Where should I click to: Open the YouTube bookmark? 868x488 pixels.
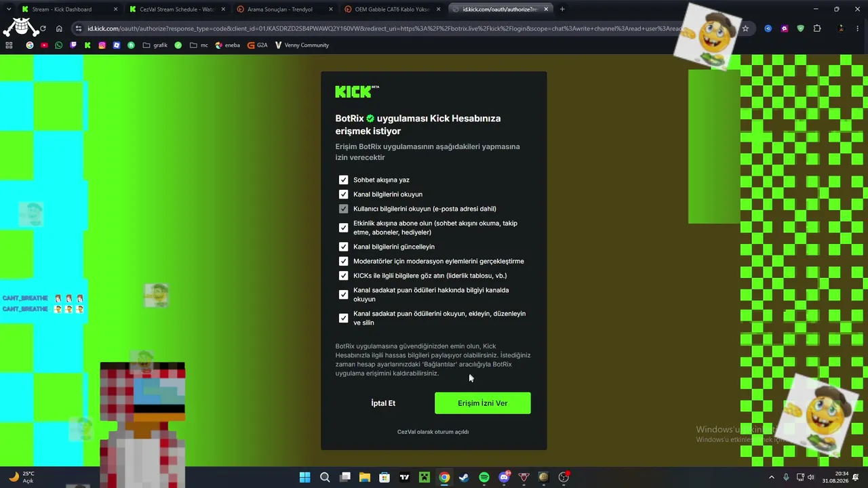[x=44, y=45]
